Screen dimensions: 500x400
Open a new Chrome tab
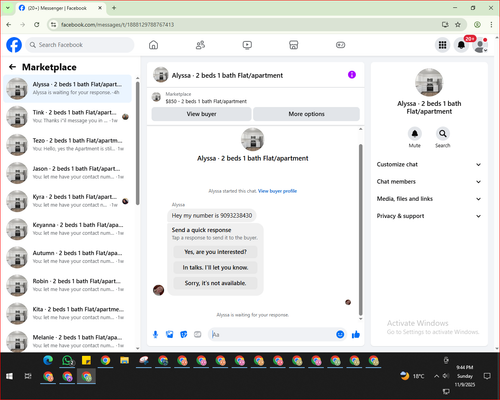[x=114, y=8]
